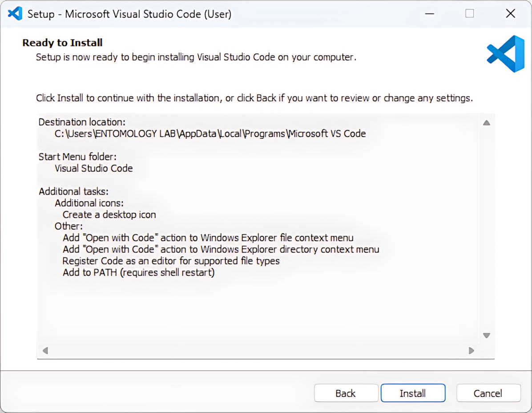
Task: Click the large Visual Studio Code logo
Action: coord(506,54)
